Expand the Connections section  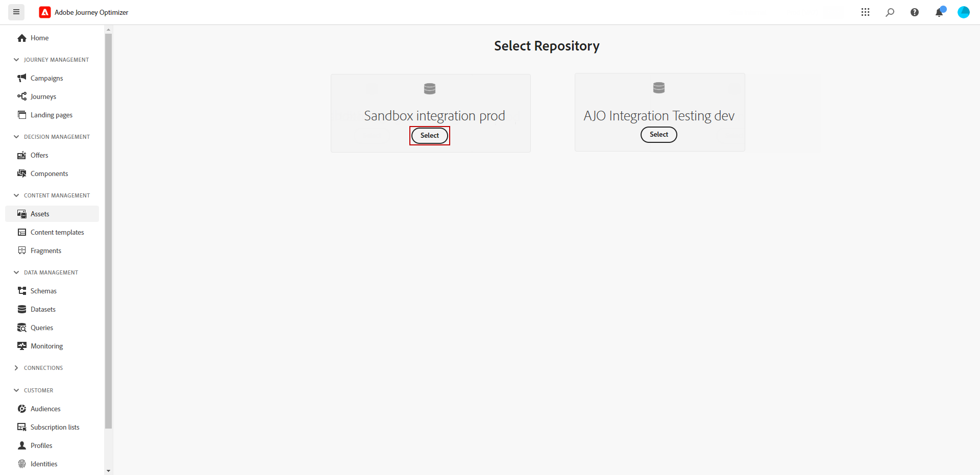click(16, 368)
